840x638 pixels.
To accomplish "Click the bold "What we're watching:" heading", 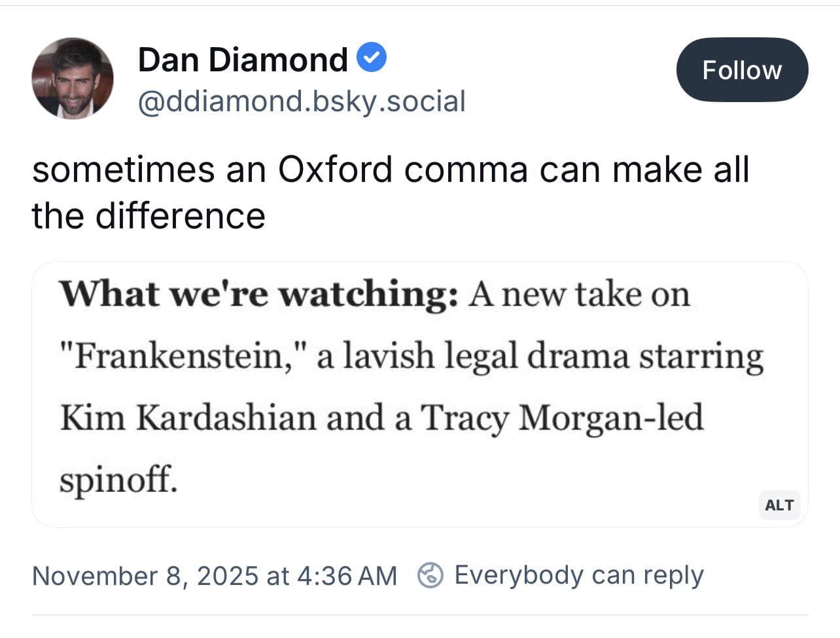I will tap(259, 293).
